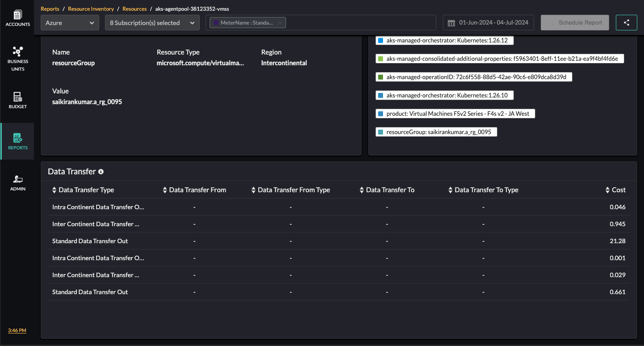
Task: Toggle sorting on Data Transfer To Type
Action: pyautogui.click(x=450, y=190)
